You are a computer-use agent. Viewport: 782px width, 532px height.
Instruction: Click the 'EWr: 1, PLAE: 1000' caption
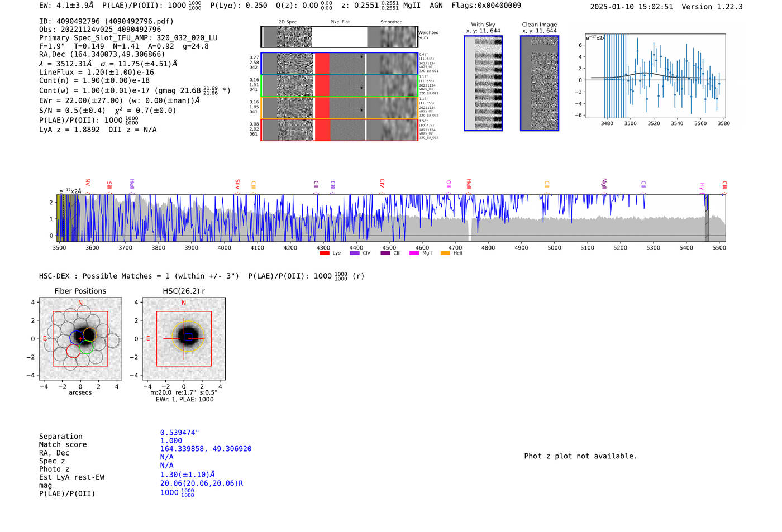pos(185,399)
